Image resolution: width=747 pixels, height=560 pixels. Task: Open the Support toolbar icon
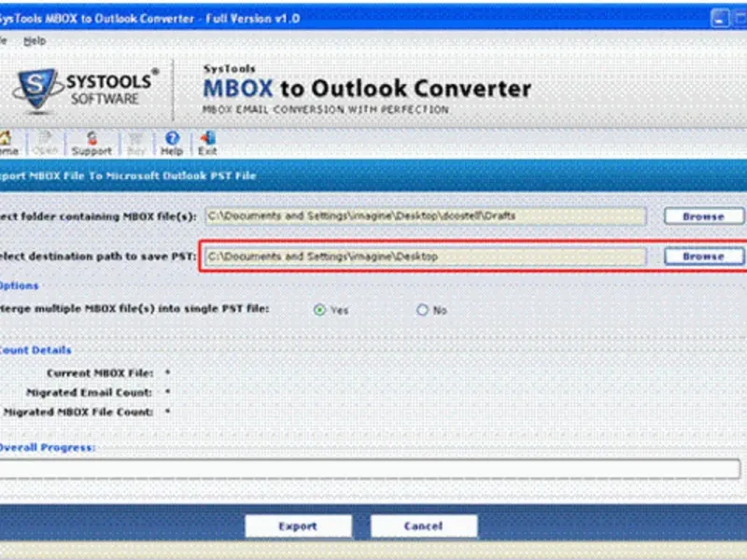click(92, 144)
